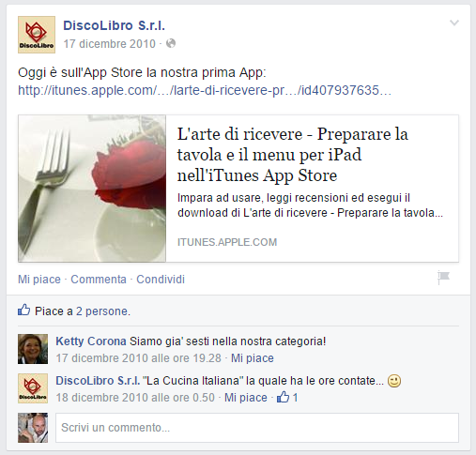
Task: Click the thumbs-up count on DiscoLibro's comment
Action: [x=287, y=397]
